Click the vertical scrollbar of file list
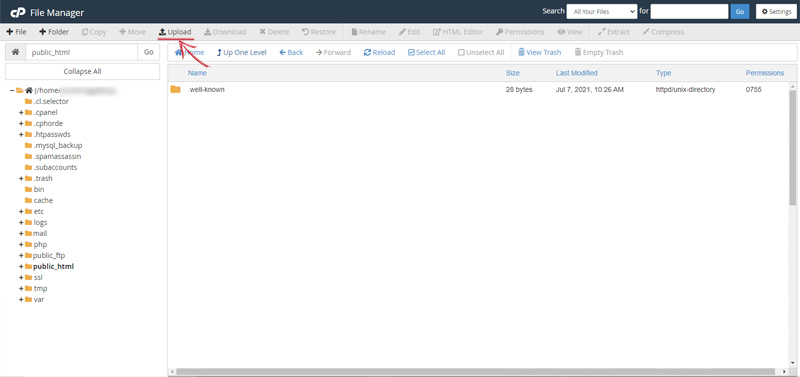The width and height of the screenshot is (800, 377). pos(792,148)
